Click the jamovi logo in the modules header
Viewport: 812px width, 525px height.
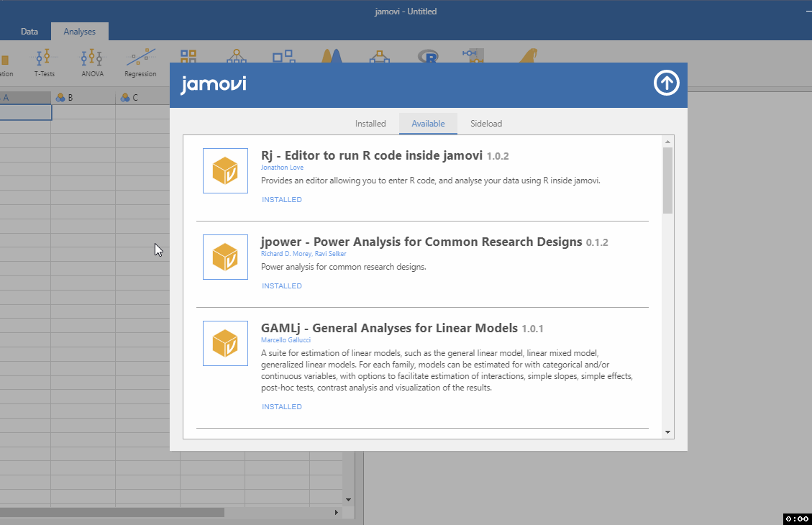coord(214,84)
